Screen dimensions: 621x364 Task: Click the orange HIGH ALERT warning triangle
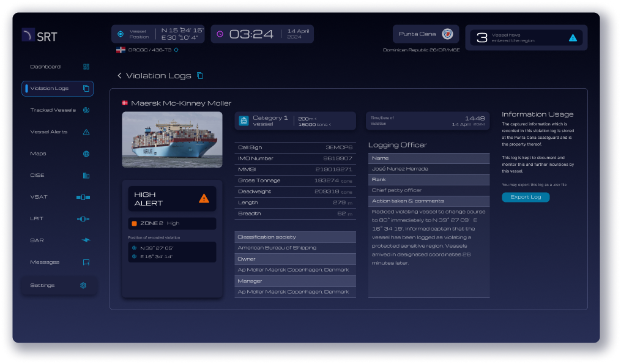204,198
